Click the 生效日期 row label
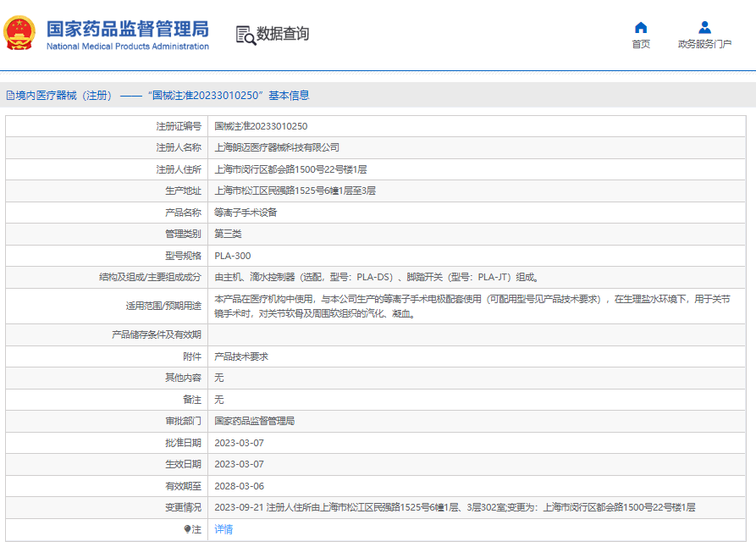This screenshot has height=547, width=756. [x=183, y=464]
